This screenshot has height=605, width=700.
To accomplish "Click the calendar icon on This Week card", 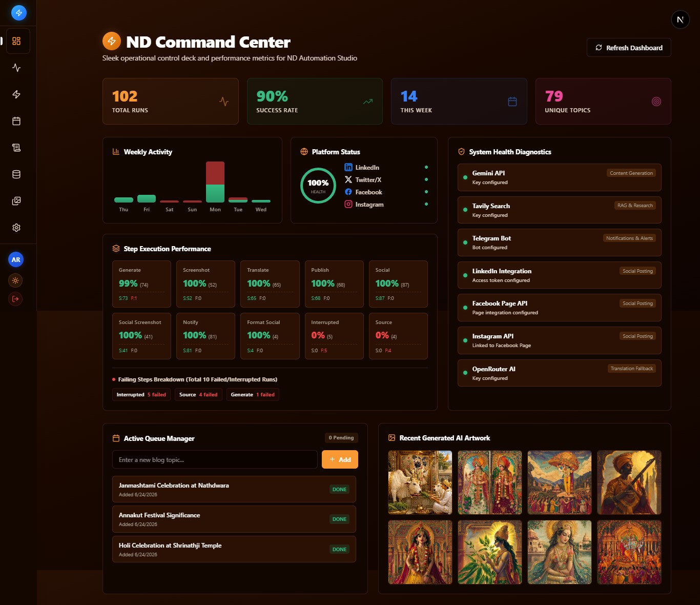I will (512, 102).
